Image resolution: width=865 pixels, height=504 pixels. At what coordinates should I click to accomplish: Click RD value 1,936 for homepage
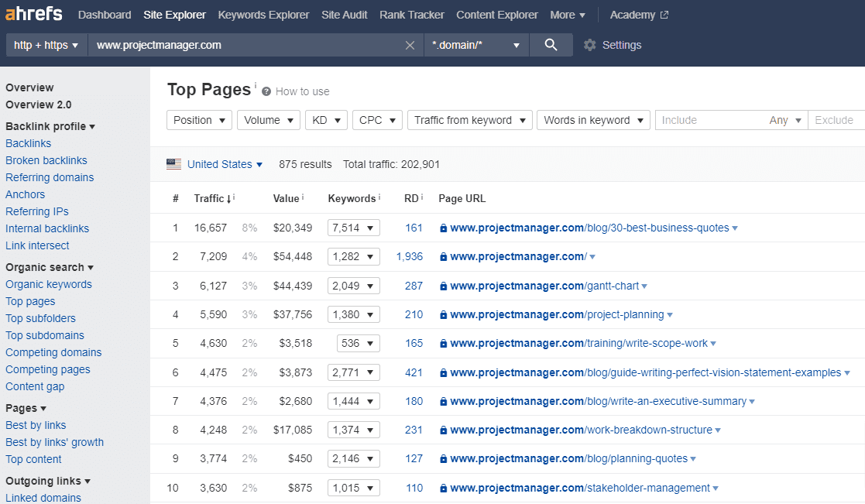click(x=410, y=256)
